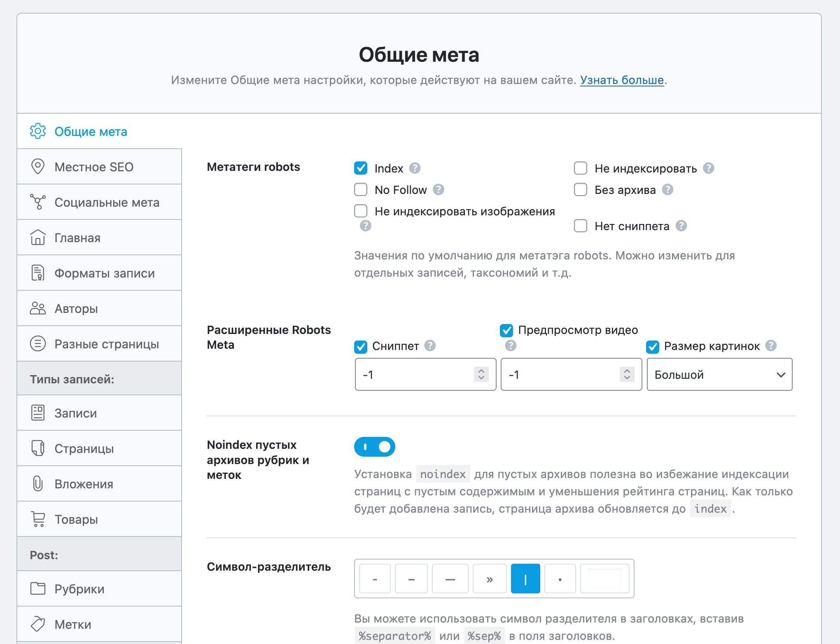Click the shopping cart icon for Товары
840x644 pixels.
tap(38, 519)
